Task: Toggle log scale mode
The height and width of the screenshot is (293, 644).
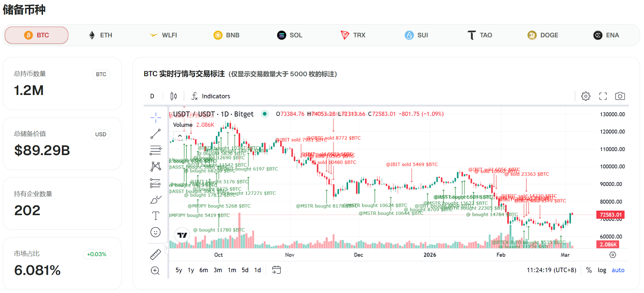Action: (602, 270)
